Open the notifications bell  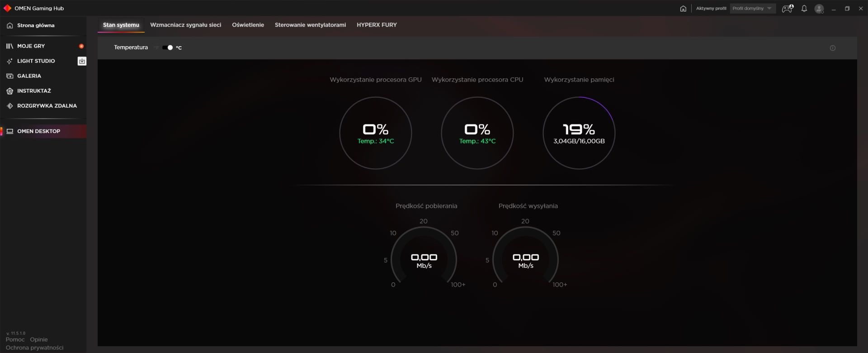(804, 9)
